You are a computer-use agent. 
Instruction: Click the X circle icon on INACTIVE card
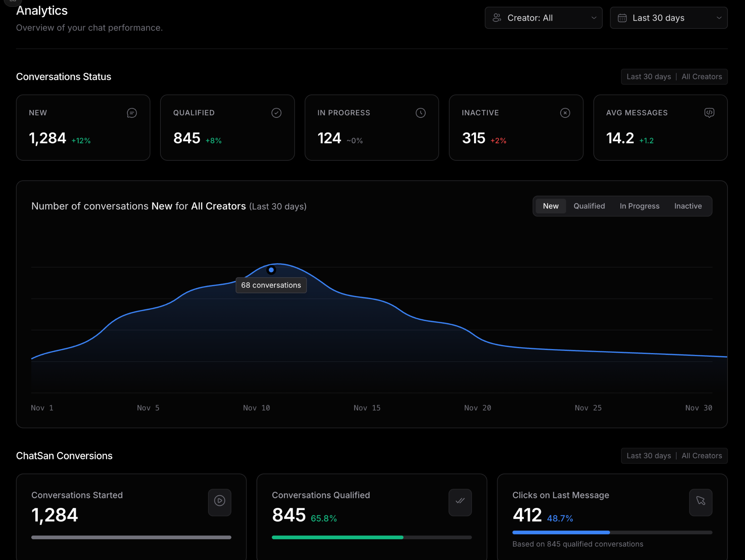565,113
